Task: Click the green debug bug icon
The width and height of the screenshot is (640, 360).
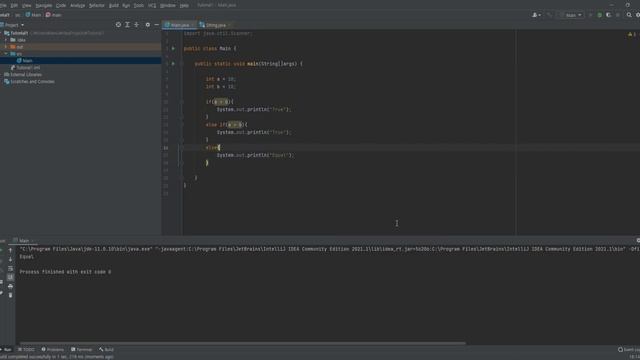Action: [x=600, y=15]
